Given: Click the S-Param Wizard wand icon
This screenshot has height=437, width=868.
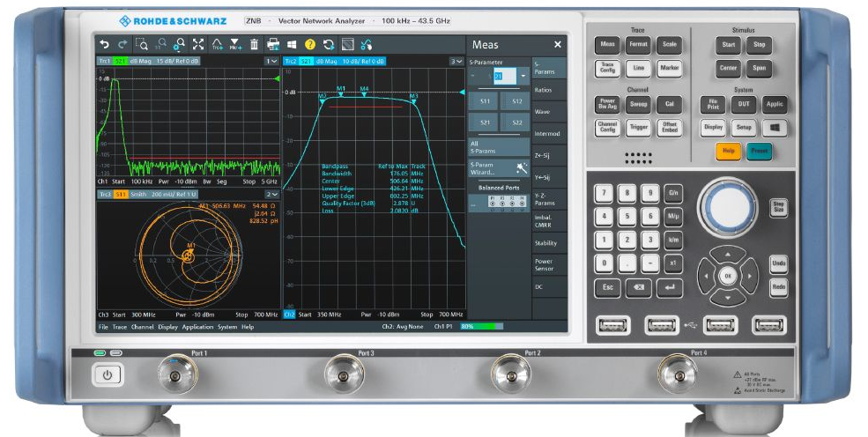Looking at the screenshot, I should pos(521,168).
